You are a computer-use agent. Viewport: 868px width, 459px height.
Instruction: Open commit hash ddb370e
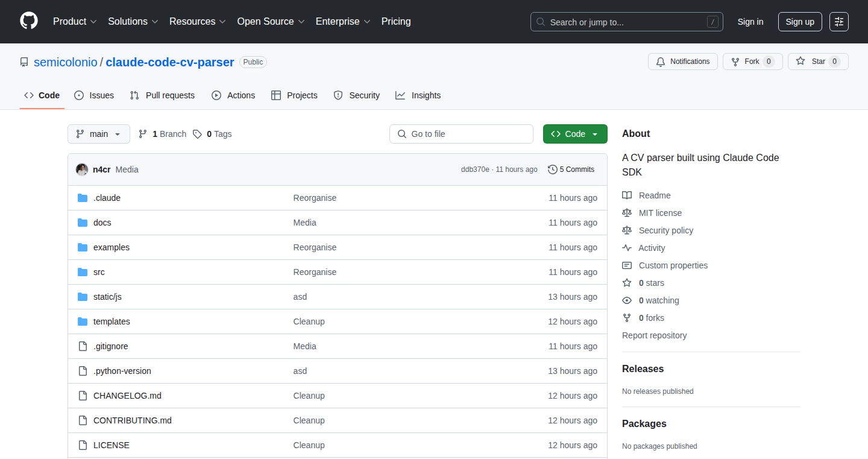(x=475, y=169)
